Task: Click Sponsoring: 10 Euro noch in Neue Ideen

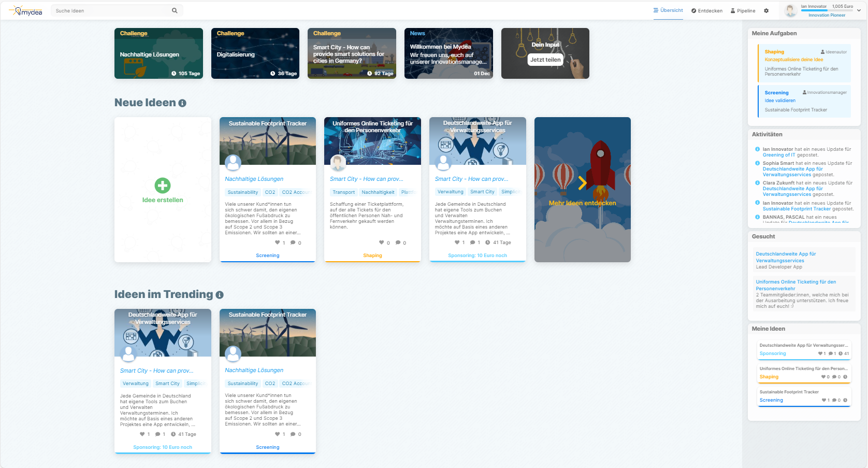Action: point(478,256)
